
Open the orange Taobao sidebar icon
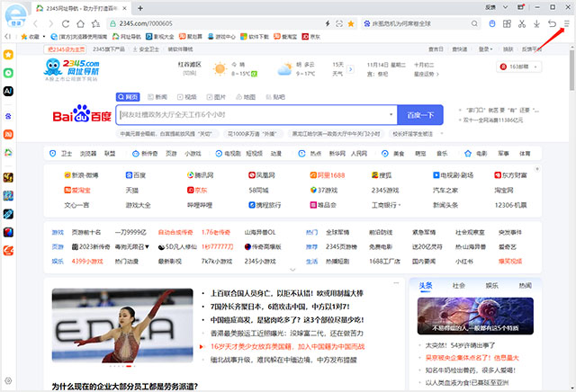click(8, 134)
